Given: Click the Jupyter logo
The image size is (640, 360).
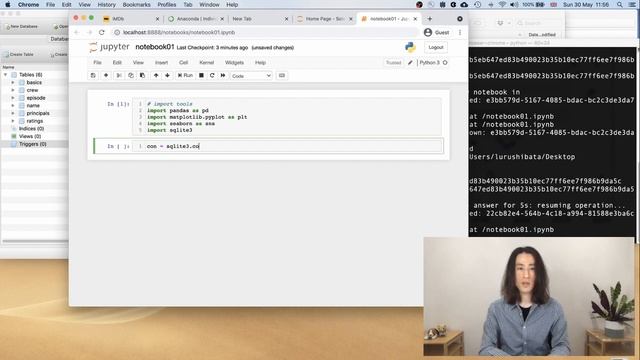Looking at the screenshot, I should pyautogui.click(x=109, y=47).
